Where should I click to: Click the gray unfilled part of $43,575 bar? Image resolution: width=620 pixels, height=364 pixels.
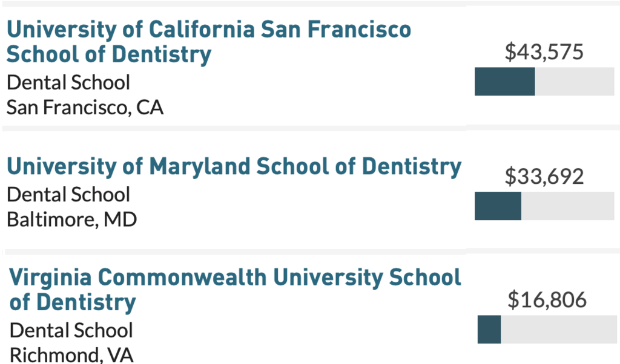[575, 82]
